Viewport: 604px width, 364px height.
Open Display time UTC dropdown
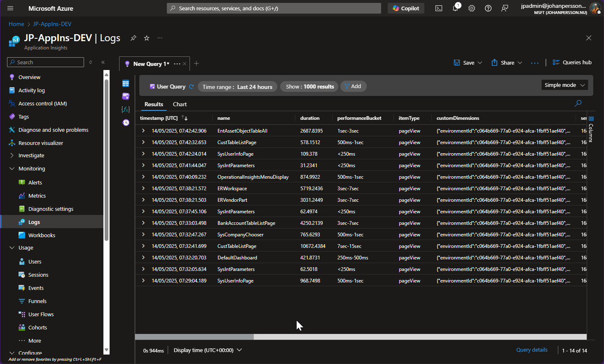(x=208, y=350)
